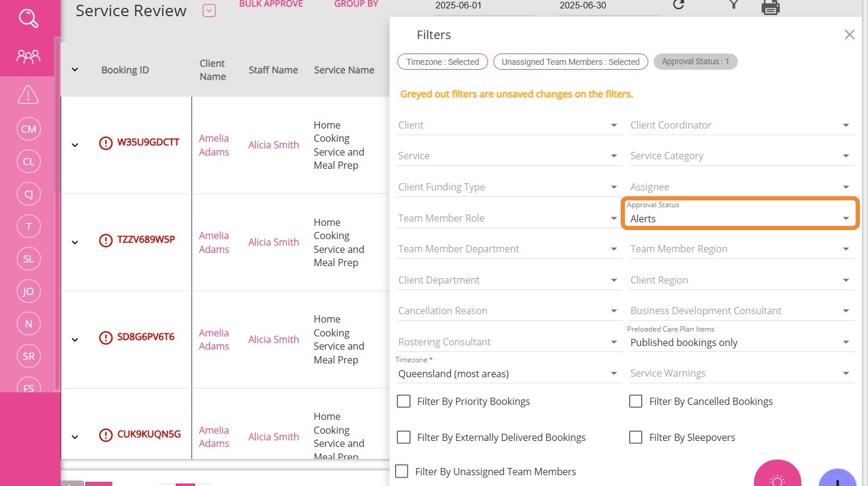Click the BULK APPROVE menu item
The height and width of the screenshot is (486, 868).
[x=271, y=5]
